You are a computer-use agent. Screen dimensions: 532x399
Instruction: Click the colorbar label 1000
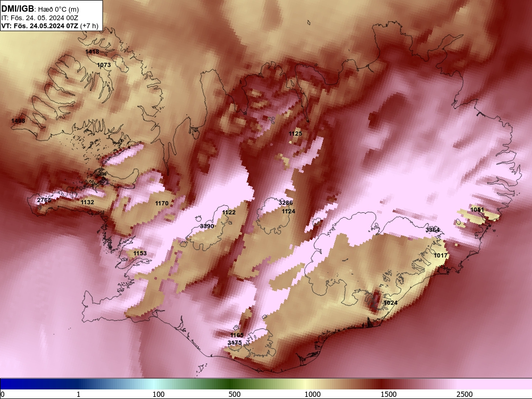(x=312, y=394)
